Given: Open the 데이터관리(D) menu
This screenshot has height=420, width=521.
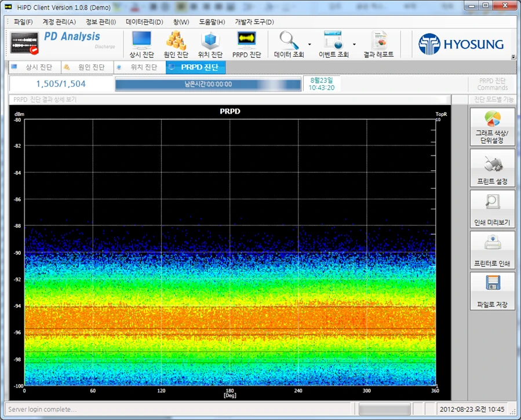Looking at the screenshot, I should pos(144,22).
